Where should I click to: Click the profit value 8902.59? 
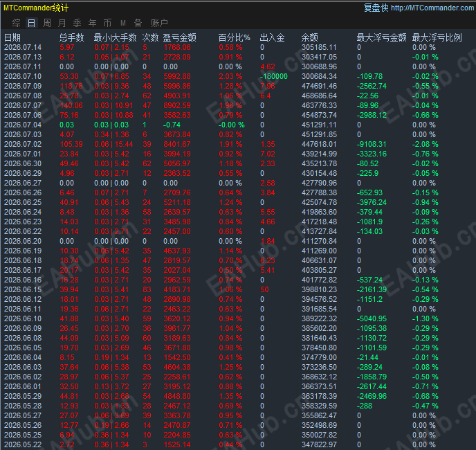tap(177, 105)
